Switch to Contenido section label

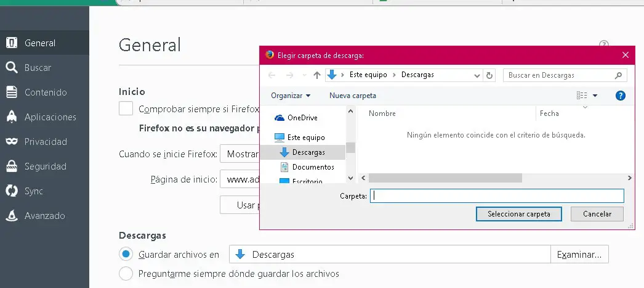[x=46, y=92]
